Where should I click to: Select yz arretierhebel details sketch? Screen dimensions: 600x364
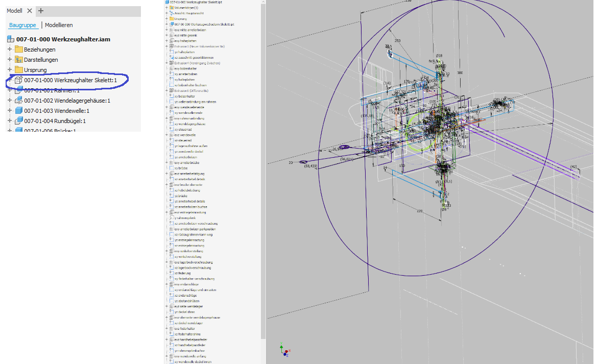pyautogui.click(x=190, y=201)
